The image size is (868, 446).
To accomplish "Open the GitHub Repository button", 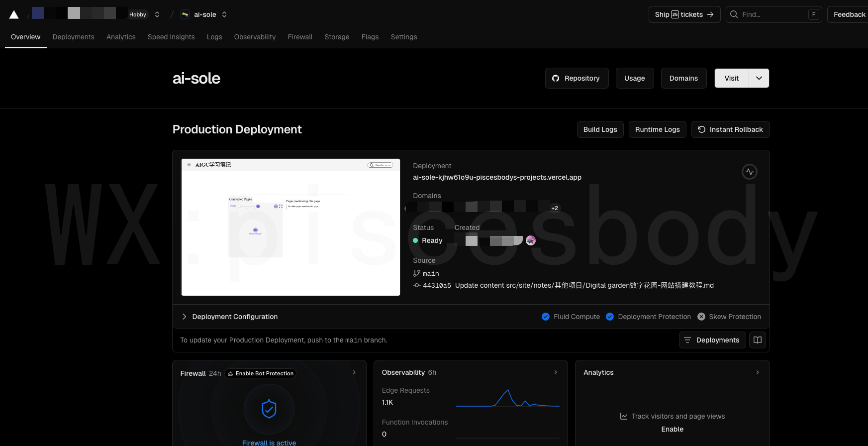I will (x=577, y=78).
